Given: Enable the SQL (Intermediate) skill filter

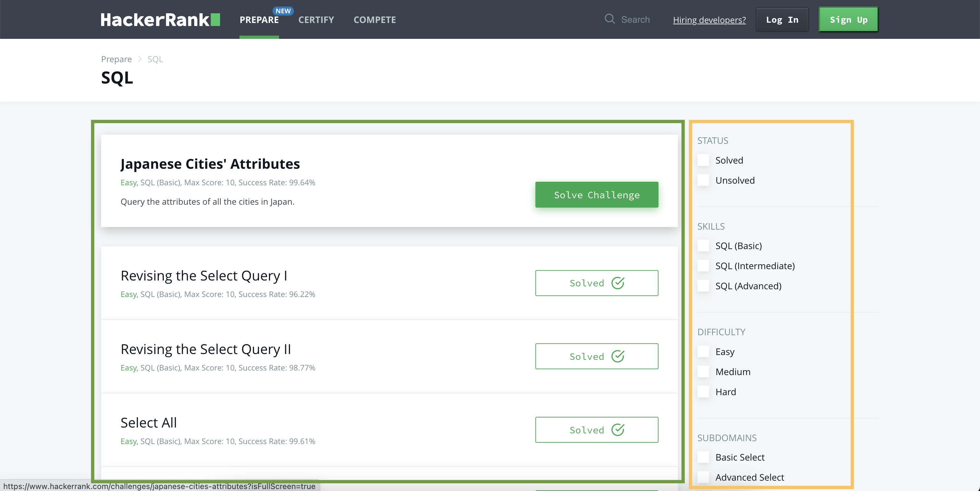Looking at the screenshot, I should 703,266.
